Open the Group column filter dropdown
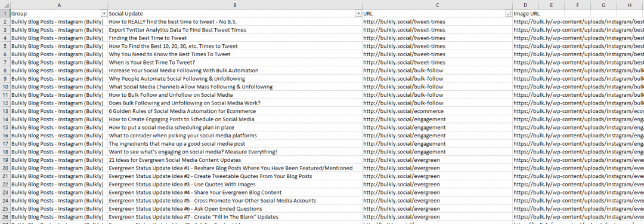The height and width of the screenshot is (224, 644). (104, 14)
